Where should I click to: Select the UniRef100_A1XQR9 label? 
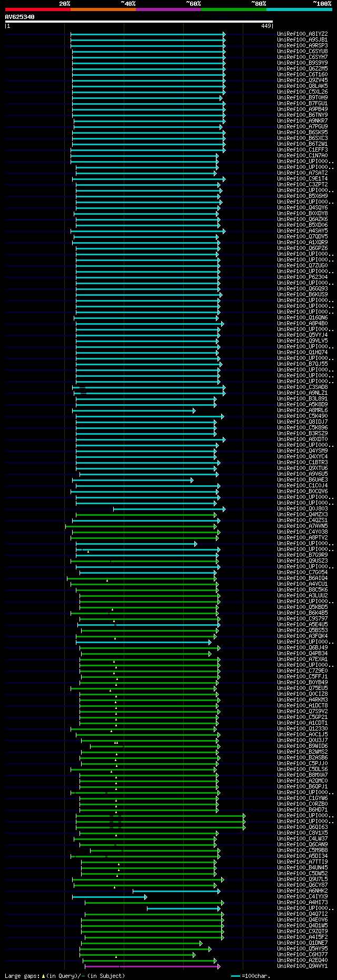(302, 242)
